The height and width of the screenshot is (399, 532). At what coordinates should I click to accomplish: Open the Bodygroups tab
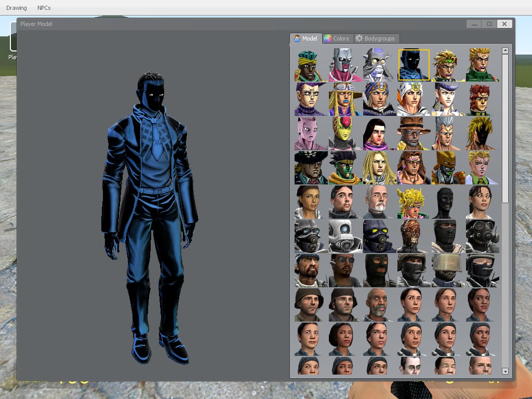coord(376,38)
